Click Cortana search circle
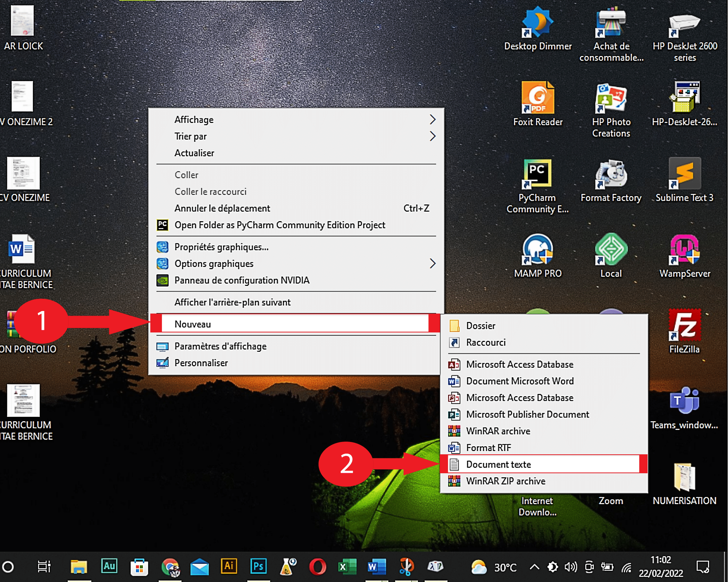728x582 pixels. coord(8,567)
